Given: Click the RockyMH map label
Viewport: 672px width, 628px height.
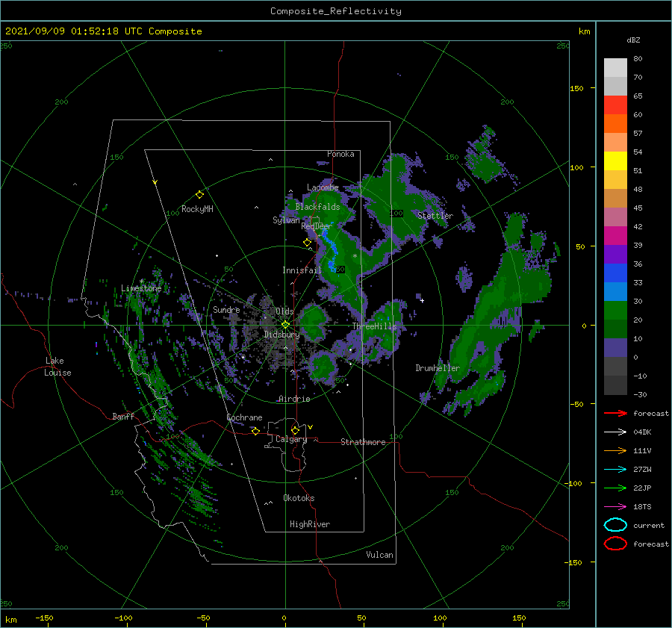Looking at the screenshot, I should coord(197,209).
